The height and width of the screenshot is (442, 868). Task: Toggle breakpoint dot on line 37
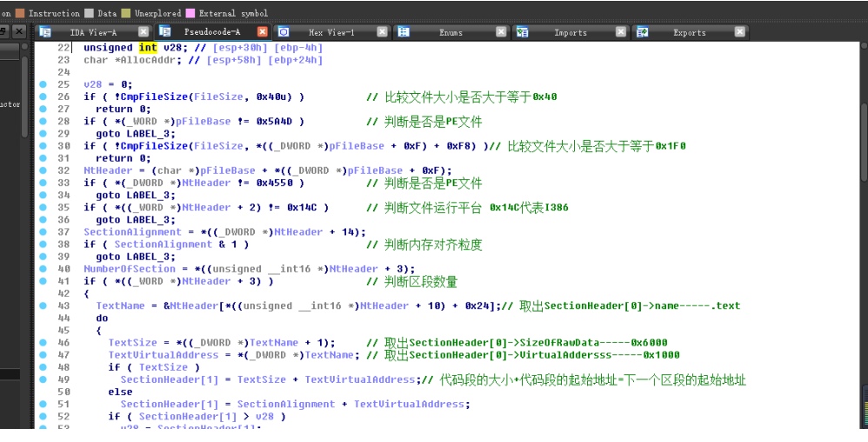[43, 231]
